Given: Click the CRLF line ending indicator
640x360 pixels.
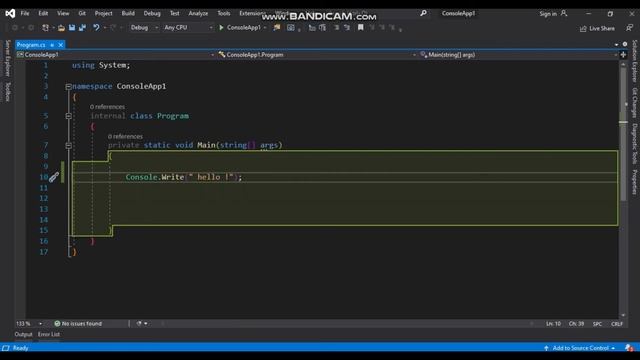Looking at the screenshot, I should coord(617,324).
